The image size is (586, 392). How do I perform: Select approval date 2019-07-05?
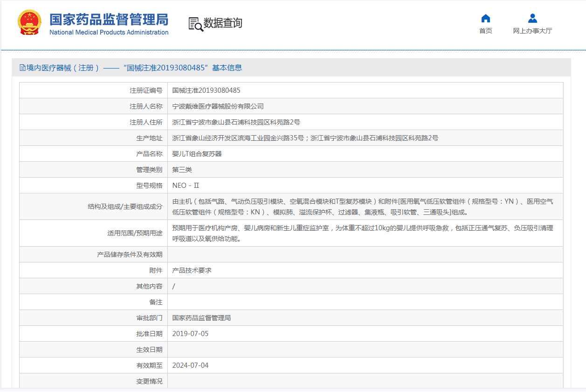(191, 334)
